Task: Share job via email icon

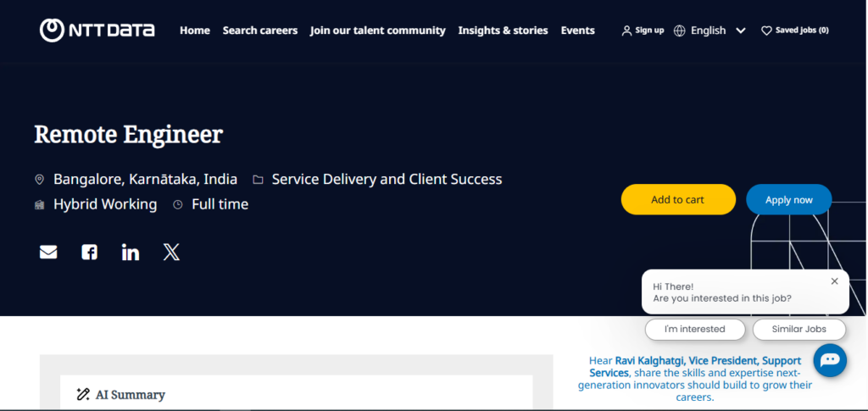Action: [48, 253]
